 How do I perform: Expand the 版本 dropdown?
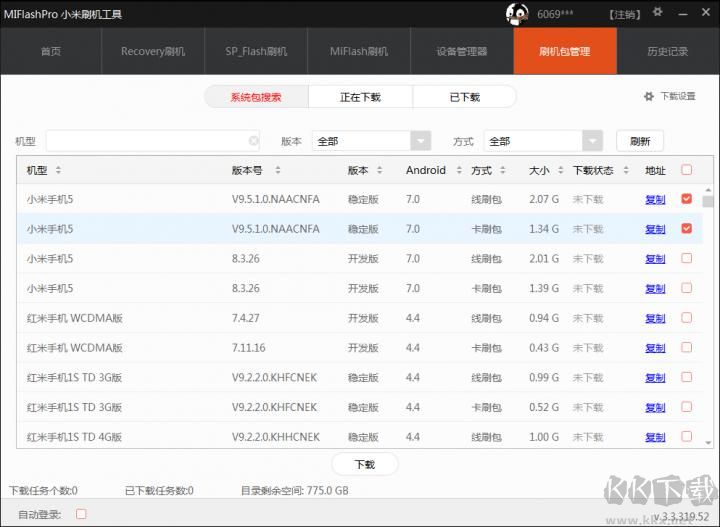pyautogui.click(x=420, y=141)
